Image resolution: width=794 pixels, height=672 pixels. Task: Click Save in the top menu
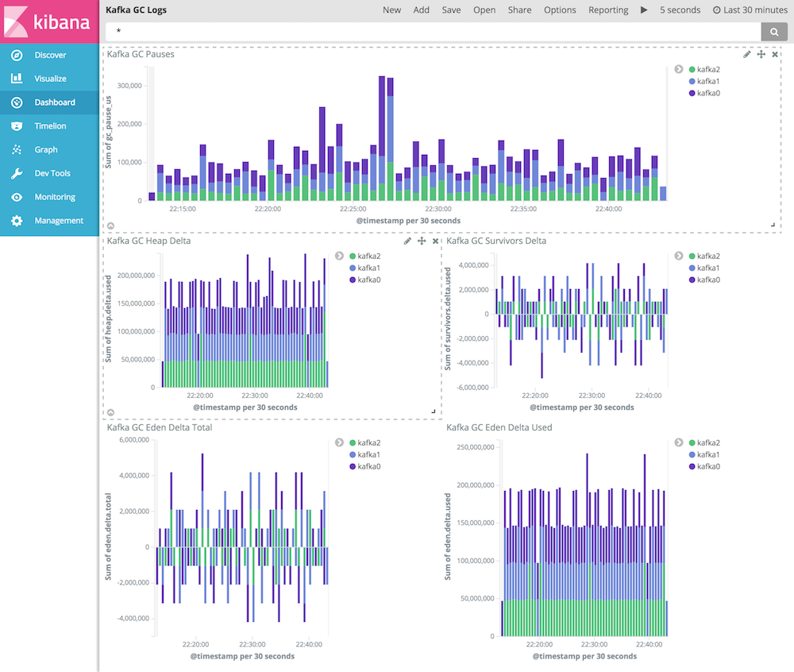451,10
